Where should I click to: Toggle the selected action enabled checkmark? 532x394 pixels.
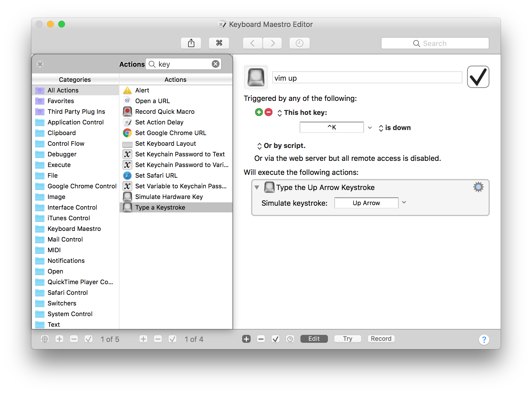click(276, 339)
